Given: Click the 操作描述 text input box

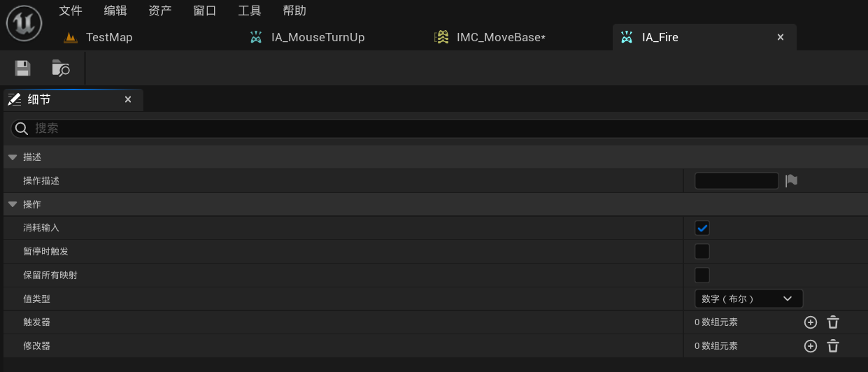Looking at the screenshot, I should click(737, 180).
